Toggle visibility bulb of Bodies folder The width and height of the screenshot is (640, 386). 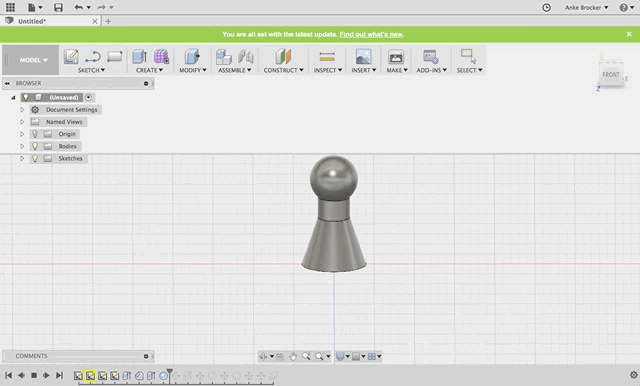(35, 146)
